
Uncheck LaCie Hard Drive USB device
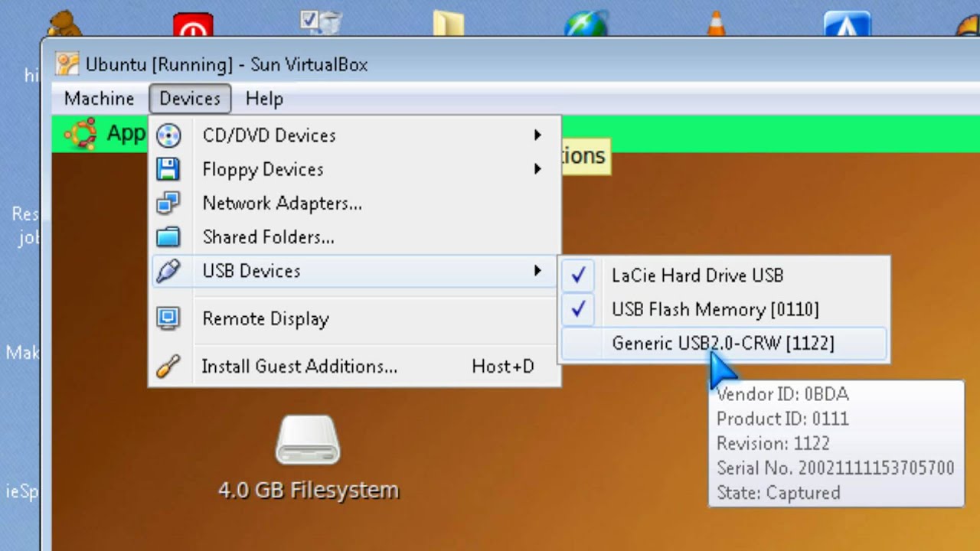click(724, 275)
